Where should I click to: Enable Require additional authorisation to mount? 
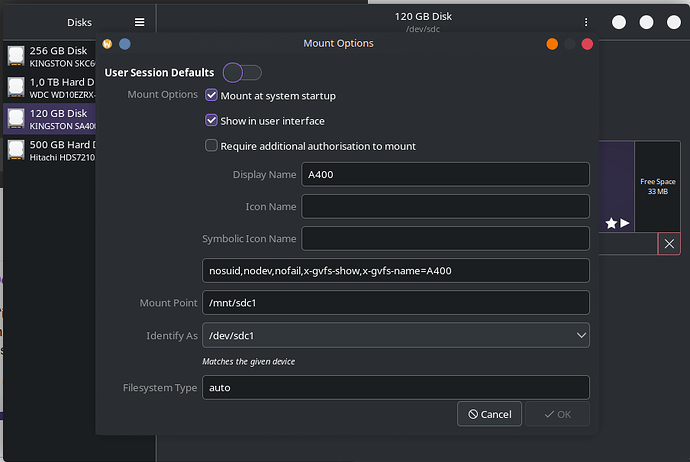[211, 146]
